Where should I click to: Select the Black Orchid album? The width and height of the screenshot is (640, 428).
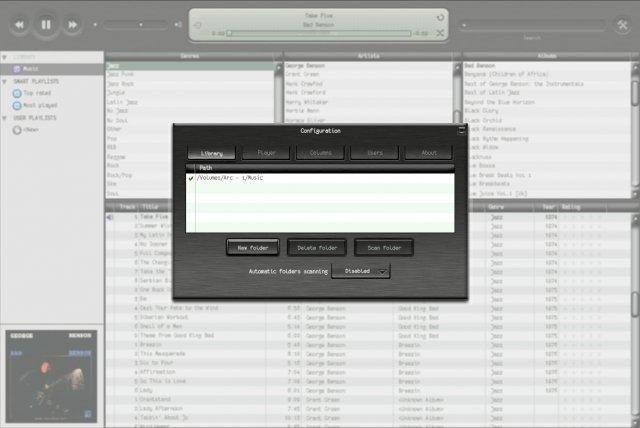pos(549,120)
